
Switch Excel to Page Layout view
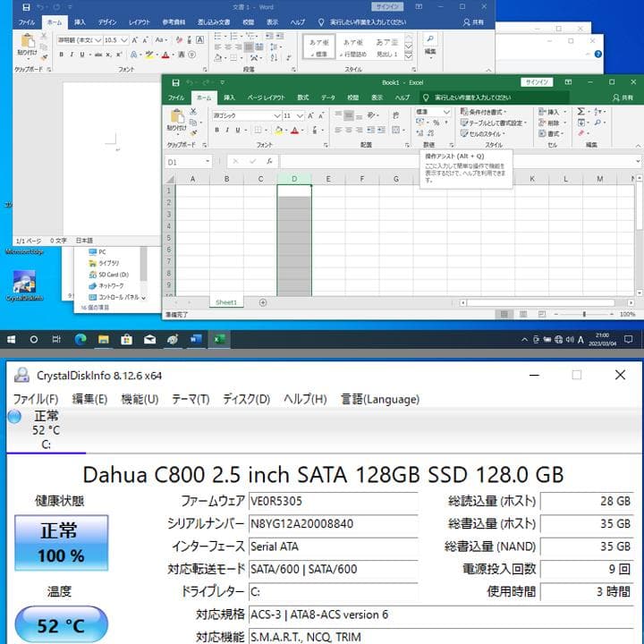point(523,314)
